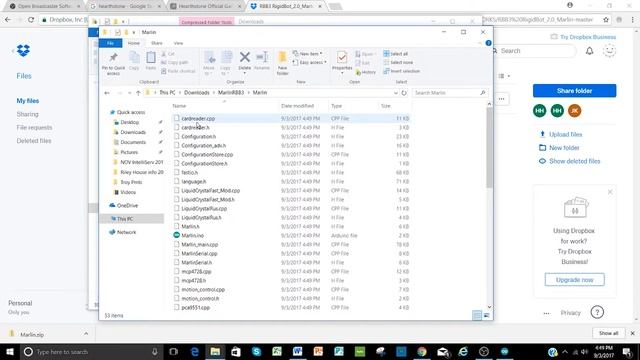
Task: Expand address bar history dropdown
Action: click(x=396, y=93)
